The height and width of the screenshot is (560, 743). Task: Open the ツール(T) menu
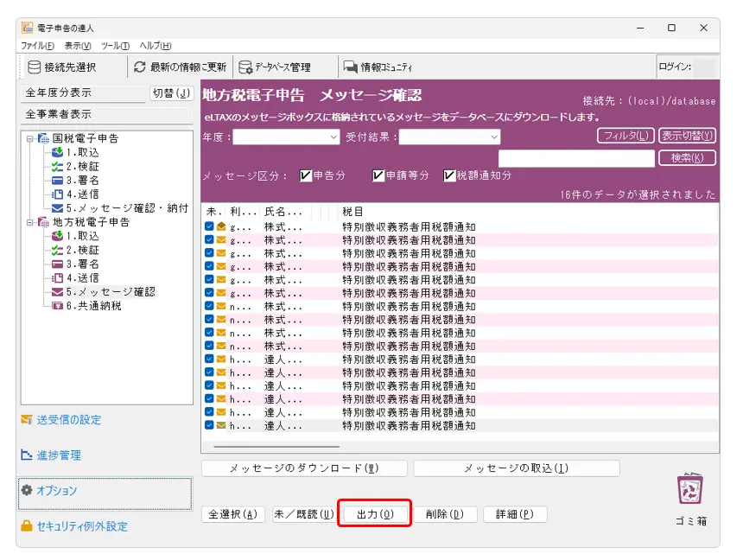point(115,46)
